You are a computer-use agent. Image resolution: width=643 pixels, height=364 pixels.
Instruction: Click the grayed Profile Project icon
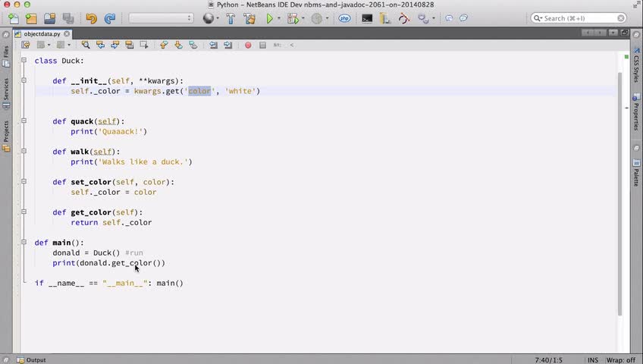(317, 18)
